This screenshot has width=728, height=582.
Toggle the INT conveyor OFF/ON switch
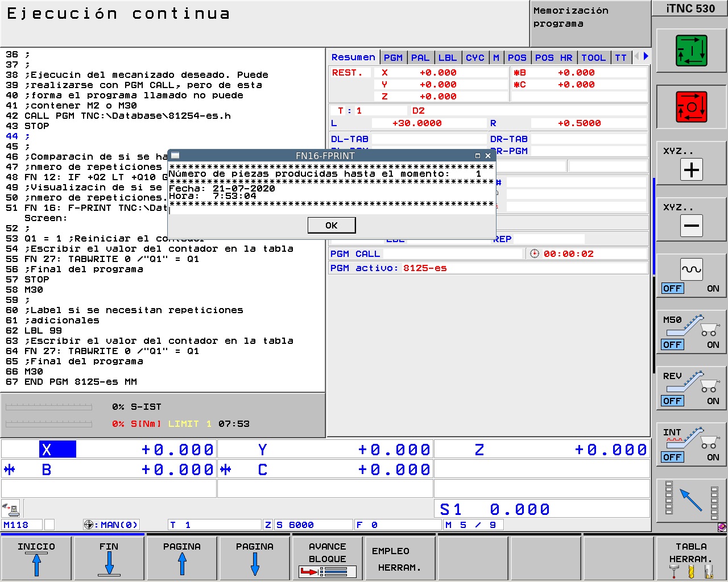691,457
